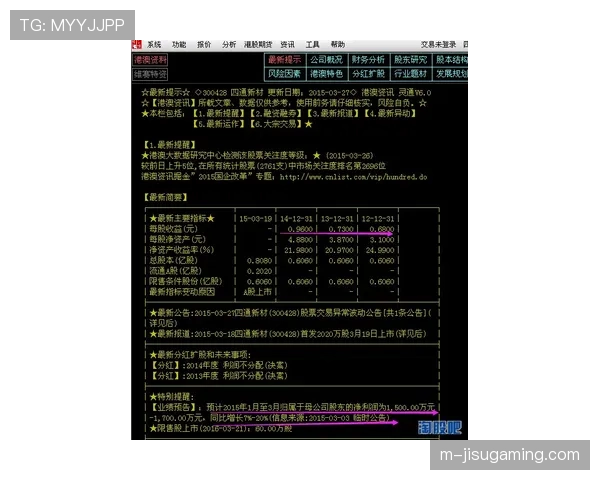Select the 维赛特资 source button
The width and height of the screenshot is (600, 480).
point(151,74)
